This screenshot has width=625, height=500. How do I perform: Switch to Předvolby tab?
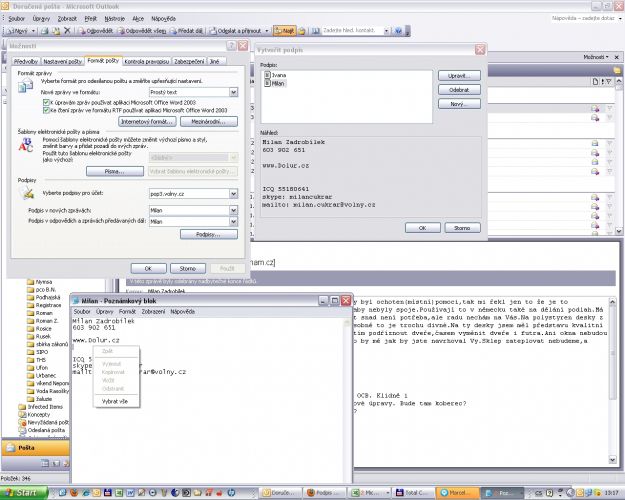click(x=26, y=61)
